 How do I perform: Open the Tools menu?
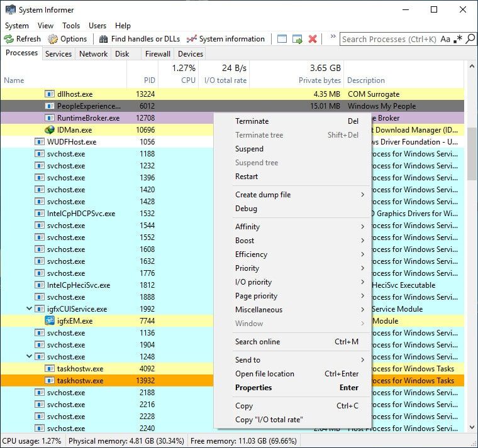(x=71, y=26)
